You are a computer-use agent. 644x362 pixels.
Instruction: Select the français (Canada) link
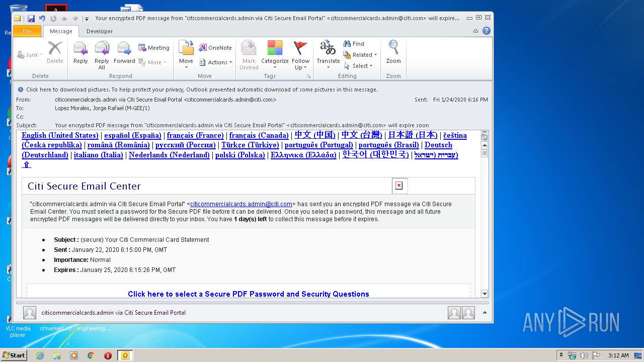pyautogui.click(x=259, y=135)
